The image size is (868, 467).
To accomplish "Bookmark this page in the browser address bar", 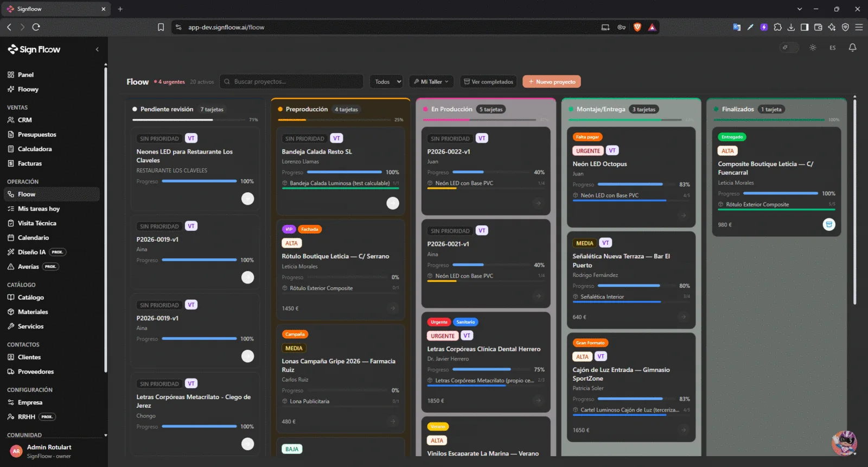I will [161, 27].
